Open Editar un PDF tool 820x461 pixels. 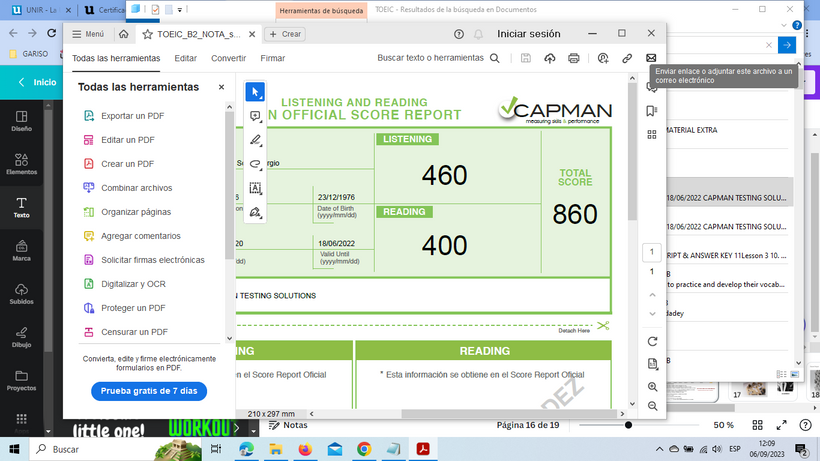(x=128, y=140)
